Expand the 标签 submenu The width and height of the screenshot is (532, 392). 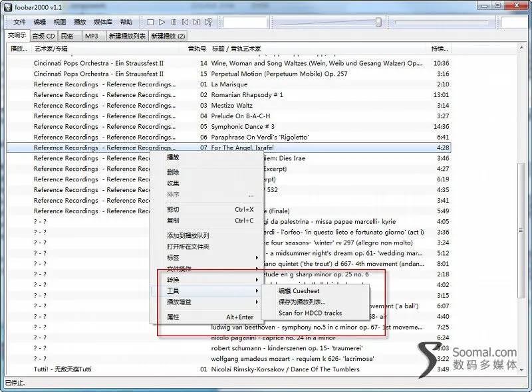tap(207, 258)
